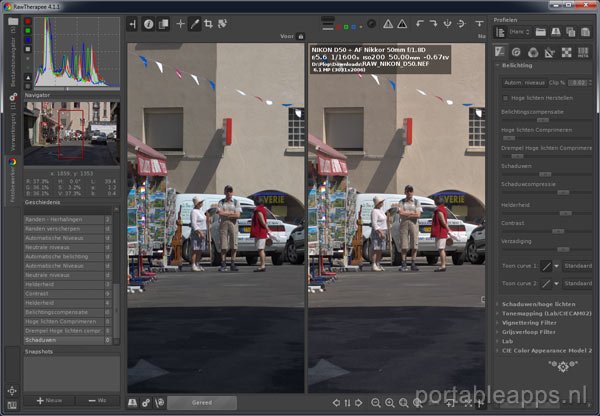Toggle focus mask round icon

click(371, 24)
